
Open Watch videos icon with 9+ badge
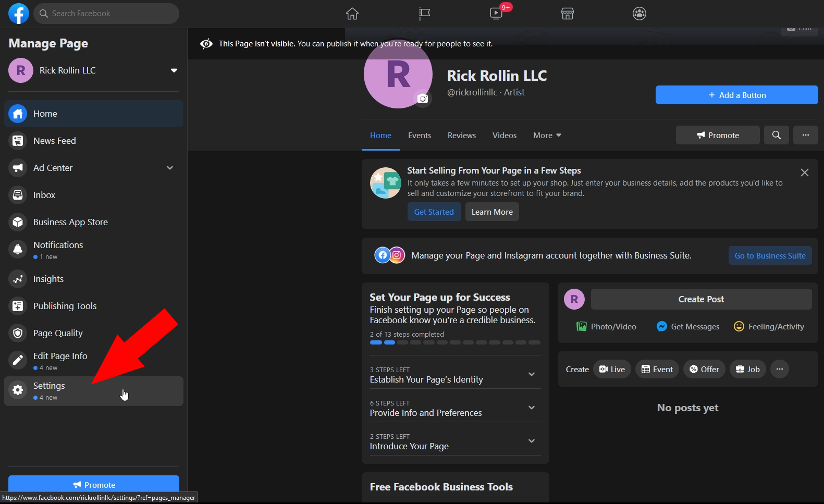(497, 14)
